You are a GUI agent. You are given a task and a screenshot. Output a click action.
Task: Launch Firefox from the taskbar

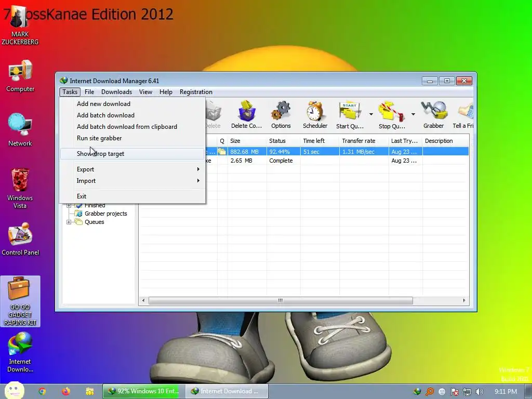click(x=66, y=391)
